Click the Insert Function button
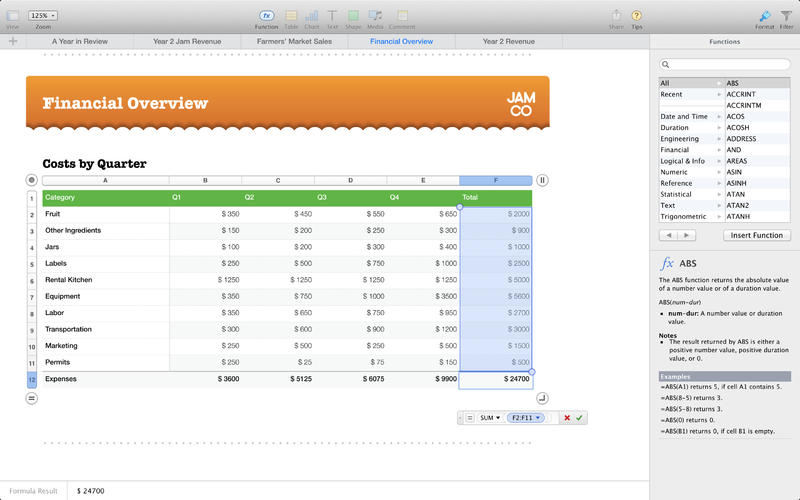Viewport: 800px width, 500px height. tap(756, 235)
